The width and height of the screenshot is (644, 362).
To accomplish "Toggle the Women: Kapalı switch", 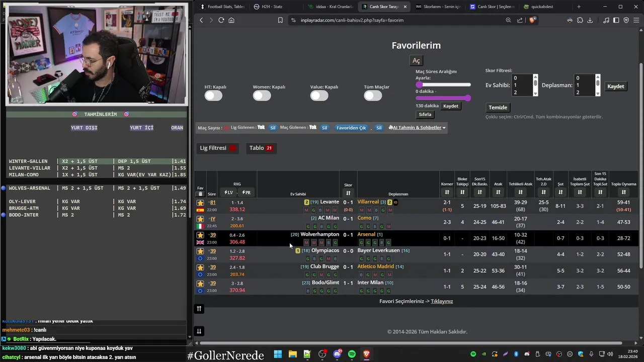I will click(262, 96).
